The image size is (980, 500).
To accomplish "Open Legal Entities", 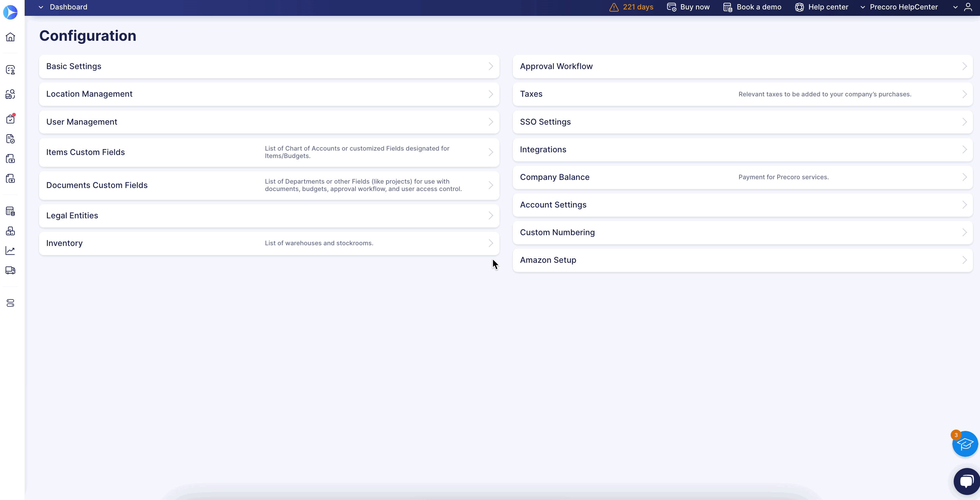I will point(269,216).
